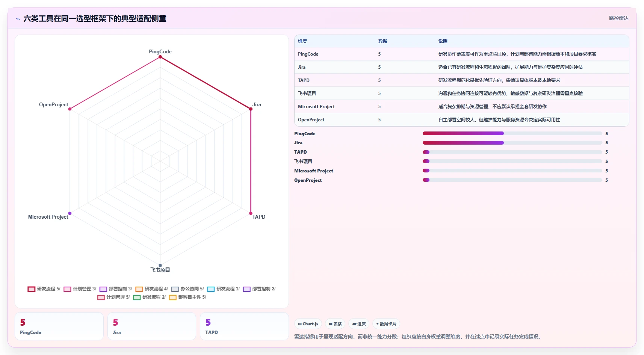Click the description starting 适合已有研发流程
Image resolution: width=644 pixels, height=355 pixels.
(x=510, y=67)
